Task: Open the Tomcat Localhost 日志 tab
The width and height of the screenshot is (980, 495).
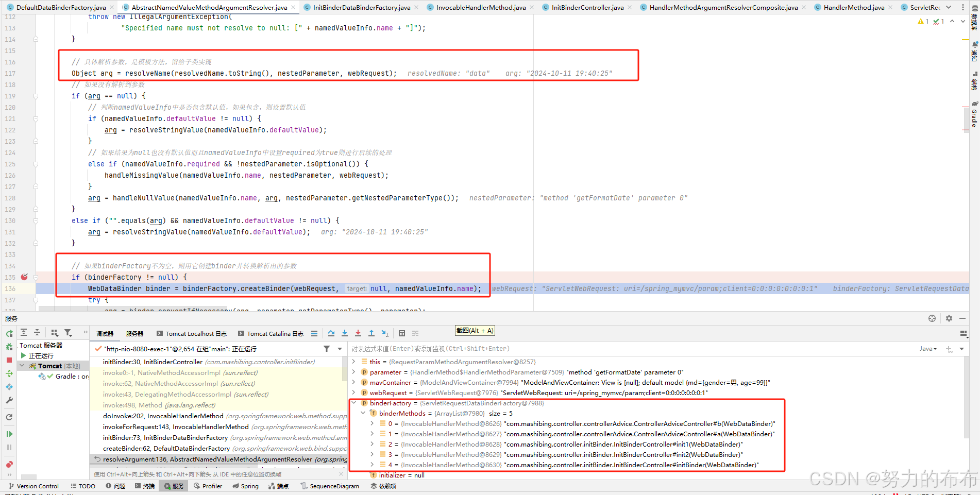Action: click(191, 334)
